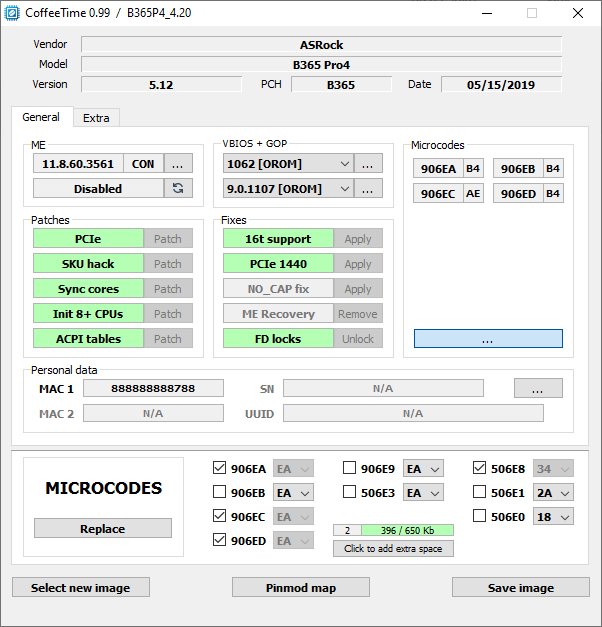602x627 pixels.
Task: Click the MAC 2 field showing N/A
Action: point(153,413)
